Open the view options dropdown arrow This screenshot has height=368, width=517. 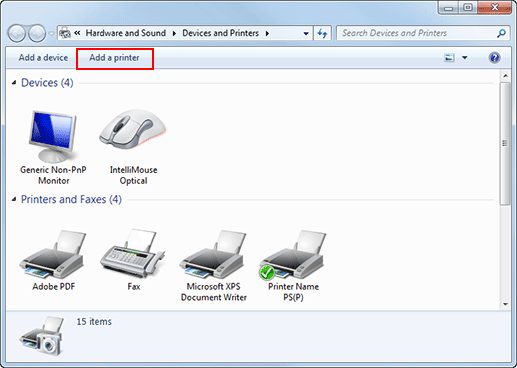pyautogui.click(x=465, y=58)
